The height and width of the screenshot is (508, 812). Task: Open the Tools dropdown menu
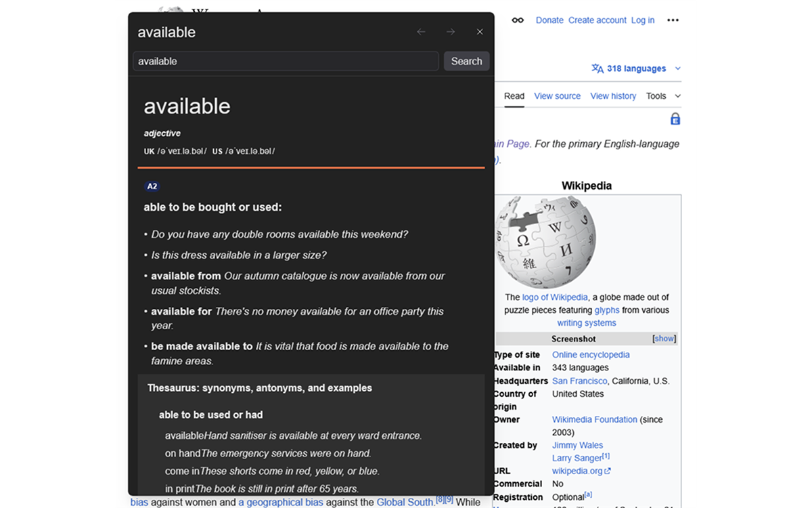point(663,96)
